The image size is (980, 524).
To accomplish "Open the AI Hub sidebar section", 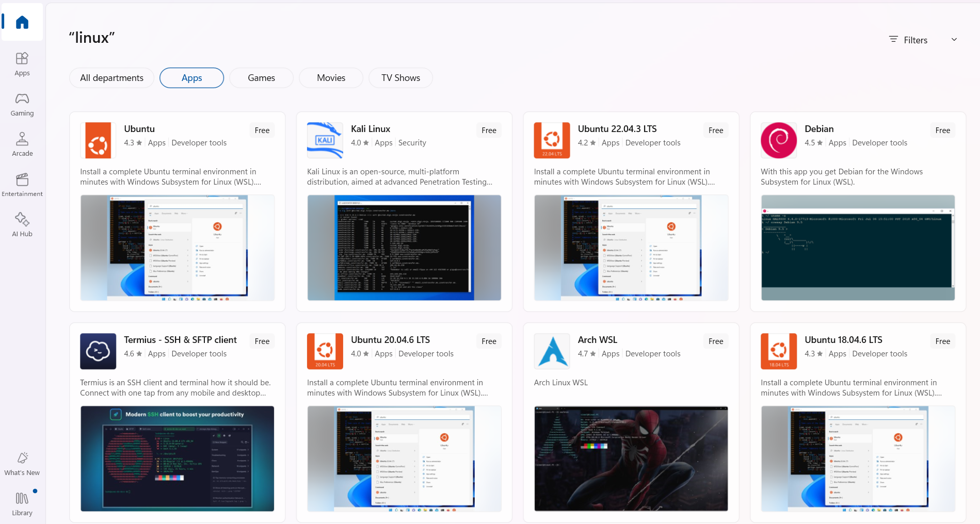I will click(x=22, y=225).
